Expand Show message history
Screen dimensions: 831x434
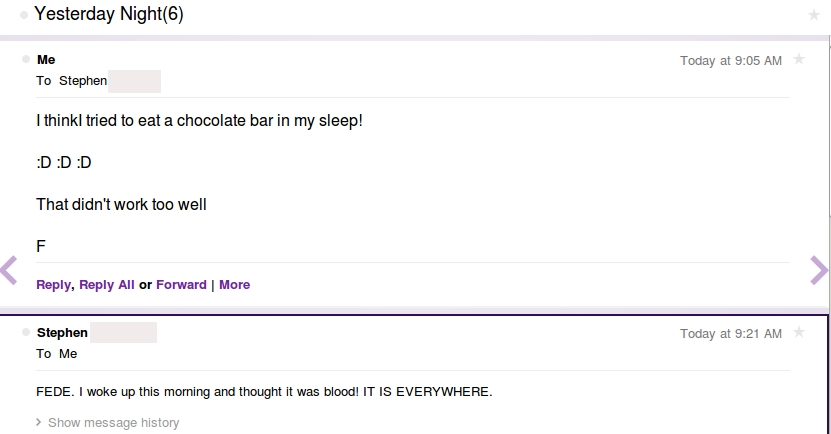click(x=108, y=422)
